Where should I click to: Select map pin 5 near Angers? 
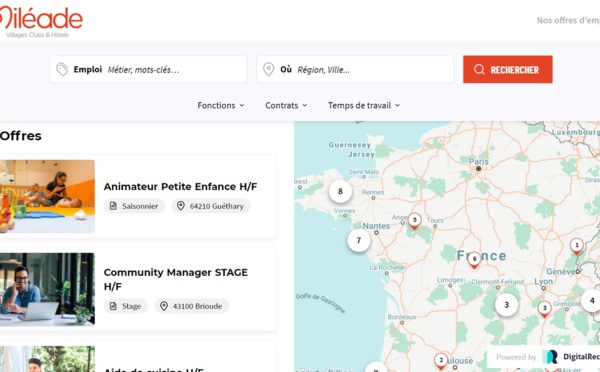coord(414,221)
